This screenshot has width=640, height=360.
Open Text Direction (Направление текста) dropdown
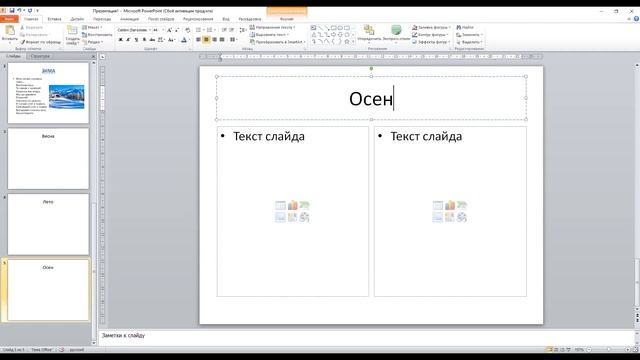[272, 27]
